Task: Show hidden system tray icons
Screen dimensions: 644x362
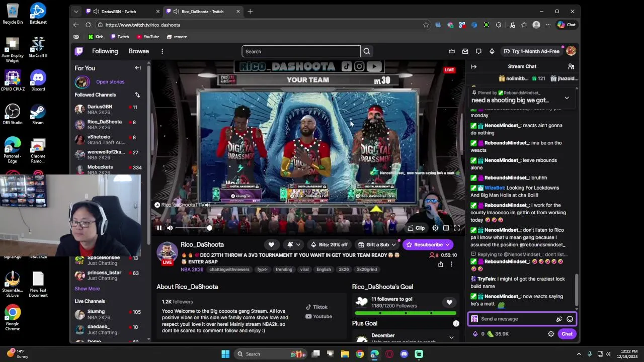Action: (579, 354)
